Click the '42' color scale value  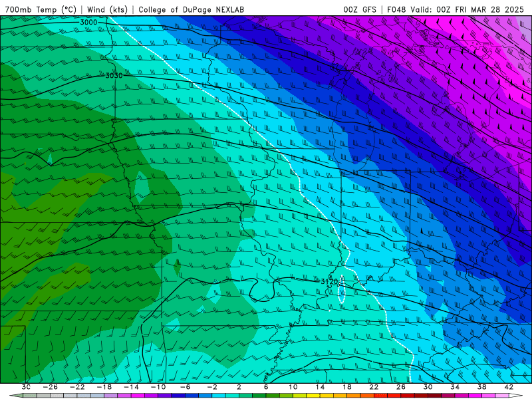pos(509,387)
